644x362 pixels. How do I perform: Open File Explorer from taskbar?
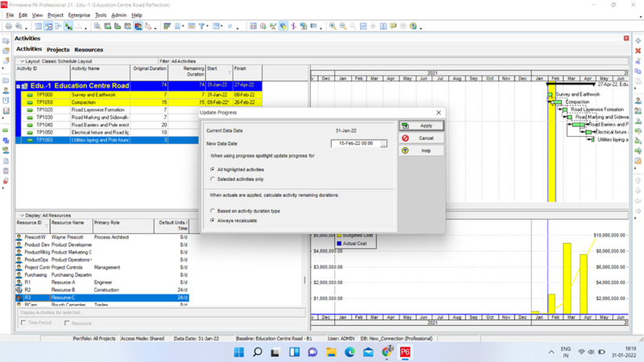(331, 352)
